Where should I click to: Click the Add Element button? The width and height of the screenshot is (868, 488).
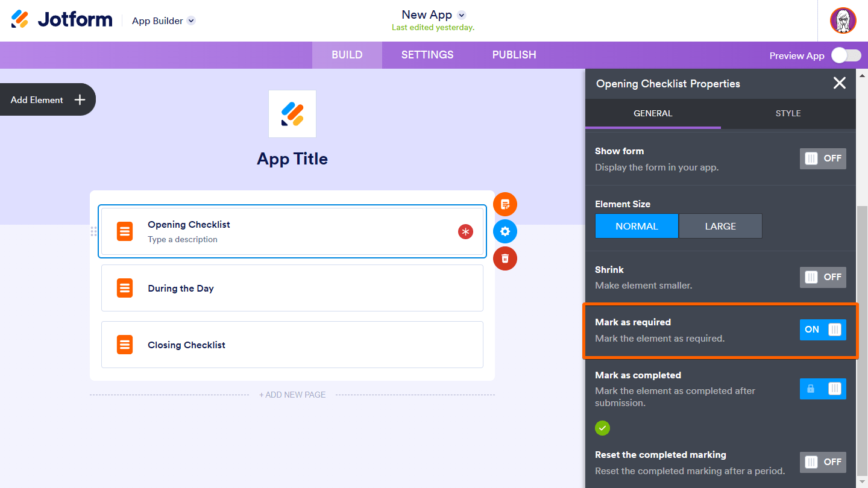48,100
